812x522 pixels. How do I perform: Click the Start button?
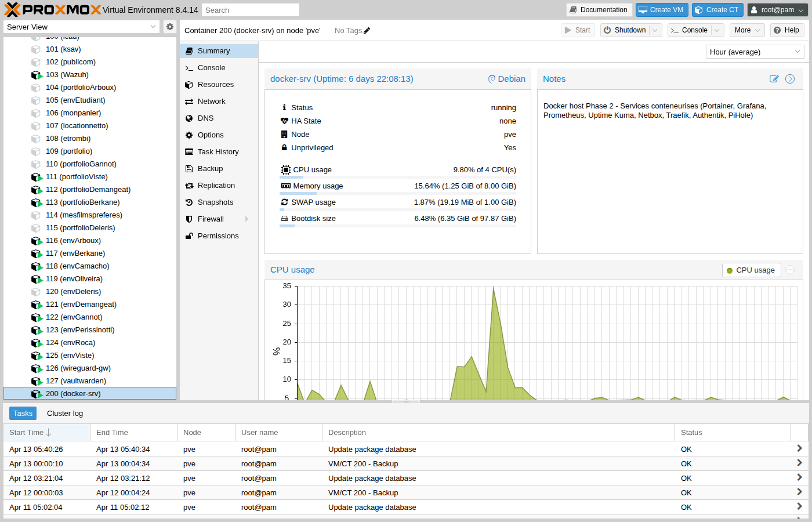click(578, 30)
